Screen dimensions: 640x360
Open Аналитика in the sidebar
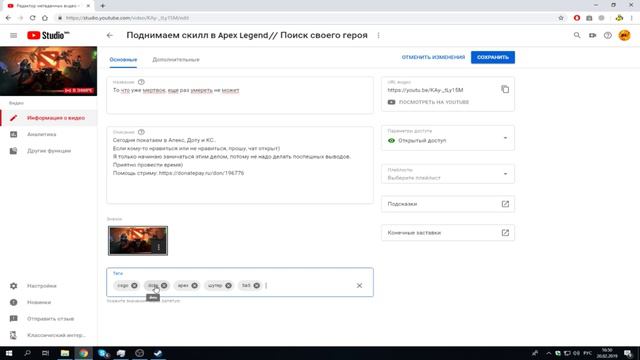49,134
